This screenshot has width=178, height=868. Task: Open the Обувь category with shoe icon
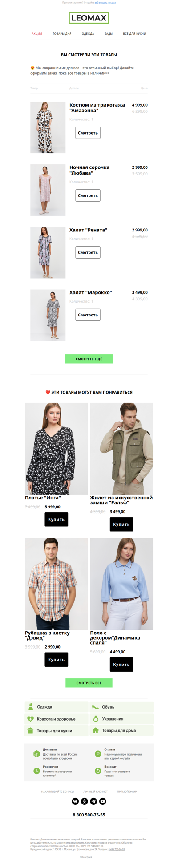tap(121, 707)
